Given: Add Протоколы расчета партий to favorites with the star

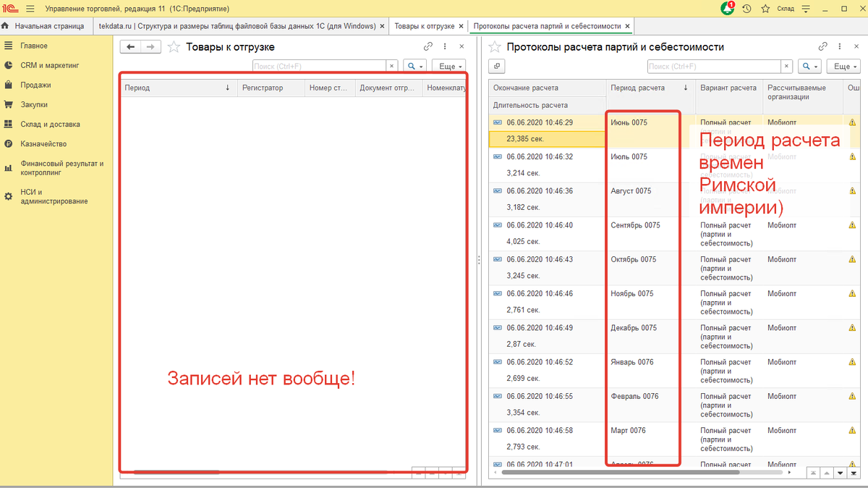Looking at the screenshot, I should click(x=495, y=46).
